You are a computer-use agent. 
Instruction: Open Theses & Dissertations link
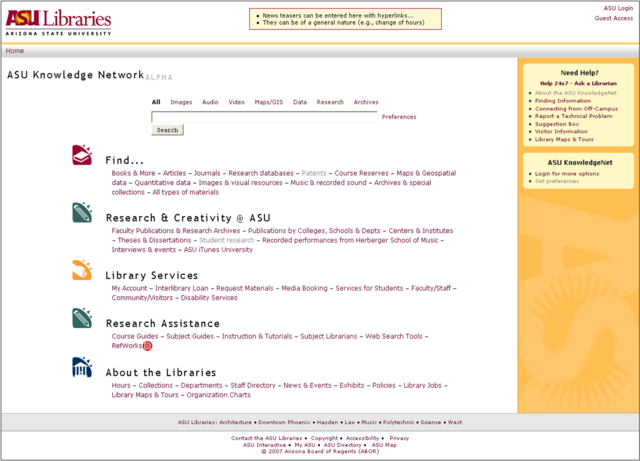coord(154,240)
